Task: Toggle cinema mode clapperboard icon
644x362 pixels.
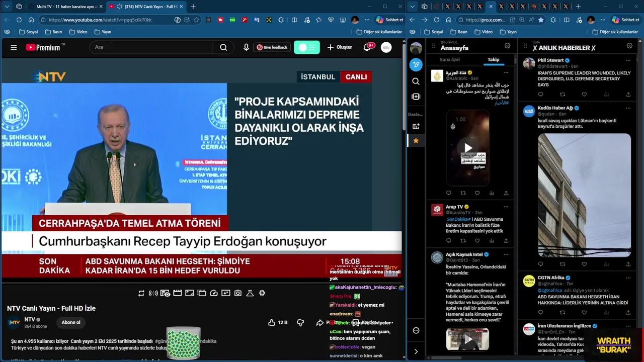Action: [x=177, y=293]
